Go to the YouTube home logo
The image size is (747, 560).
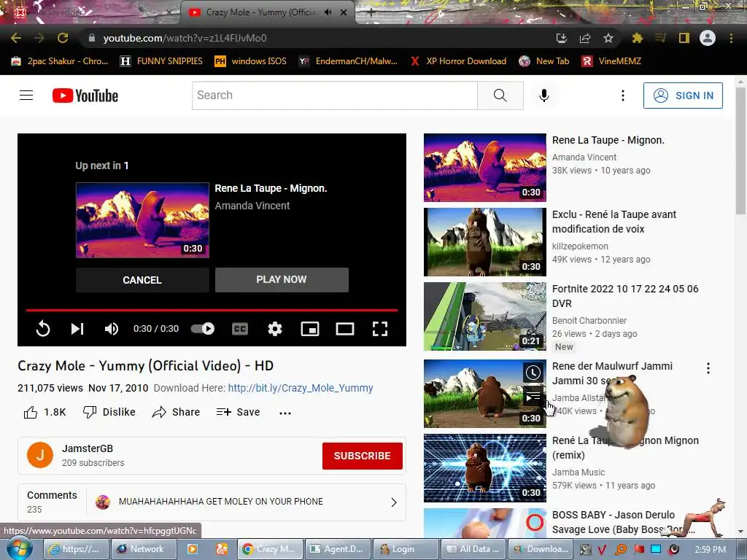[x=85, y=96]
